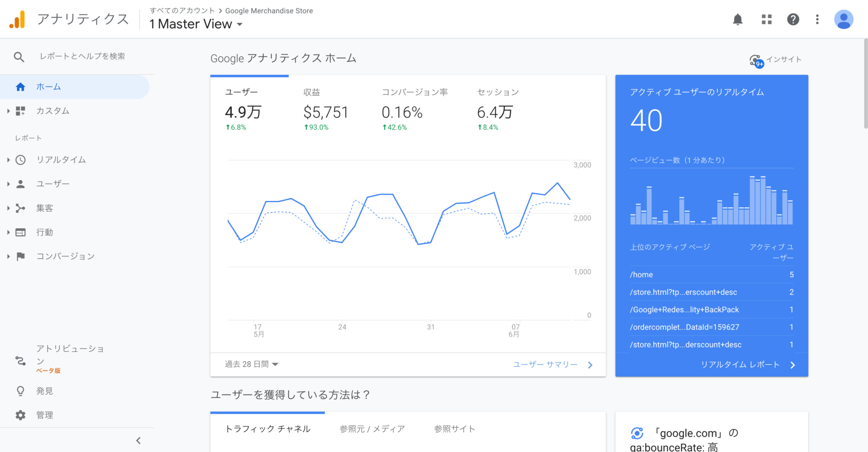Viewport: 868px width, 452px height.
Task: Click the 行動 behavior icon
Action: click(x=20, y=232)
